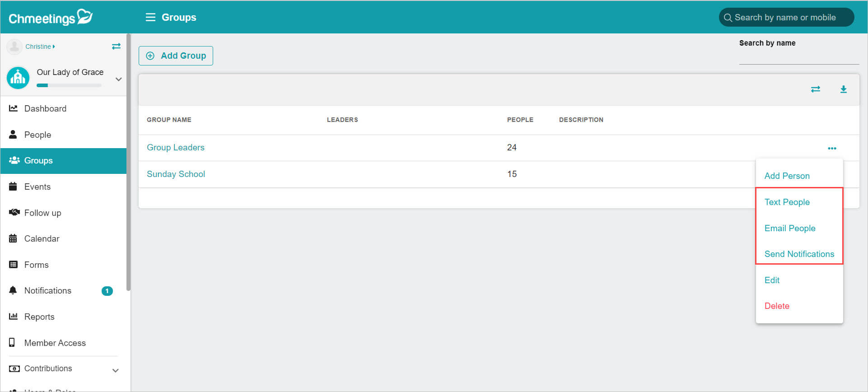This screenshot has width=868, height=392.
Task: Click the notifications count badge
Action: pyautogui.click(x=107, y=291)
